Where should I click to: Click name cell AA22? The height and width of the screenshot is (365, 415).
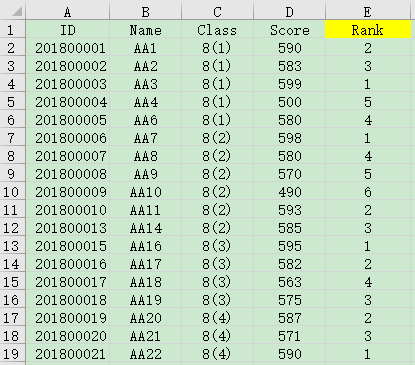pyautogui.click(x=146, y=354)
